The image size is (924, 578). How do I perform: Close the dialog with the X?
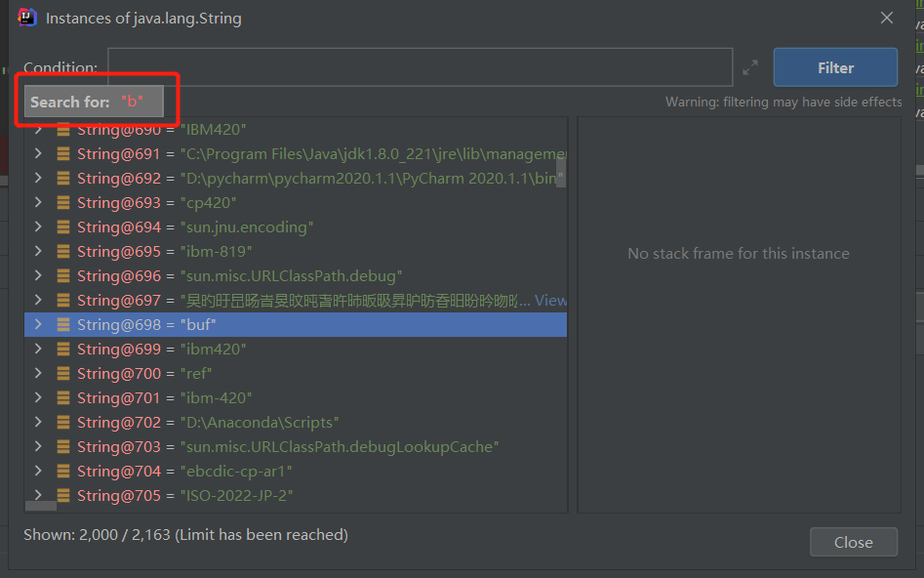(x=887, y=19)
